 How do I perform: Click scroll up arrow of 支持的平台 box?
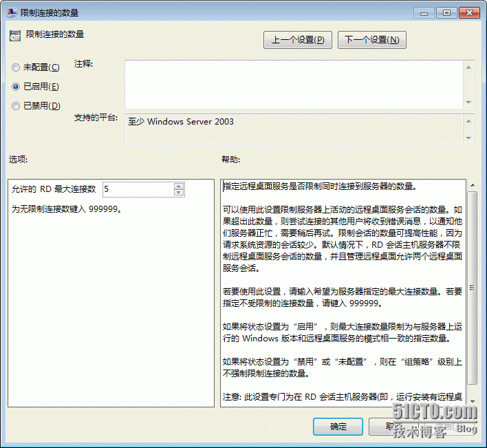(468, 121)
